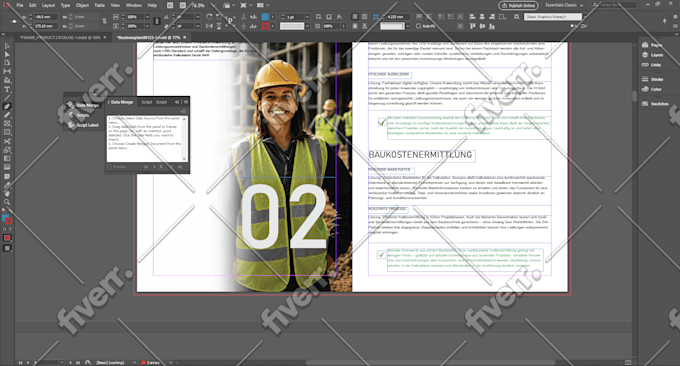680x366 pixels.
Task: Select the Gradient Feather tool
Action: click(x=7, y=167)
